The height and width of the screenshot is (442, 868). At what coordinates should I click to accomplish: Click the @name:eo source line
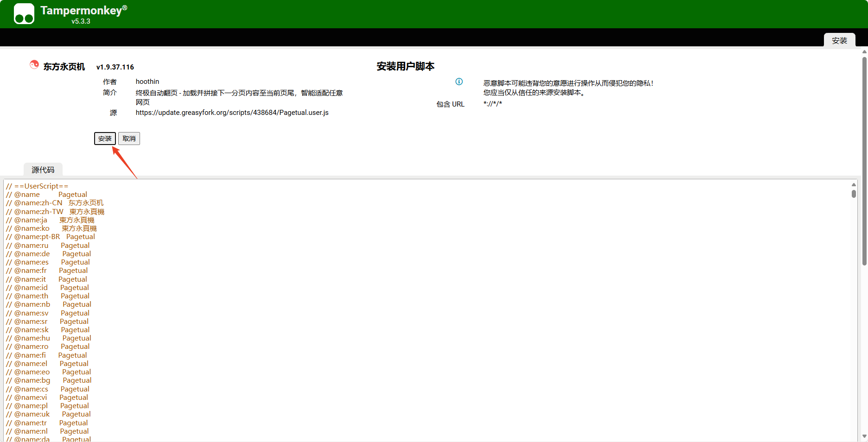tap(49, 372)
